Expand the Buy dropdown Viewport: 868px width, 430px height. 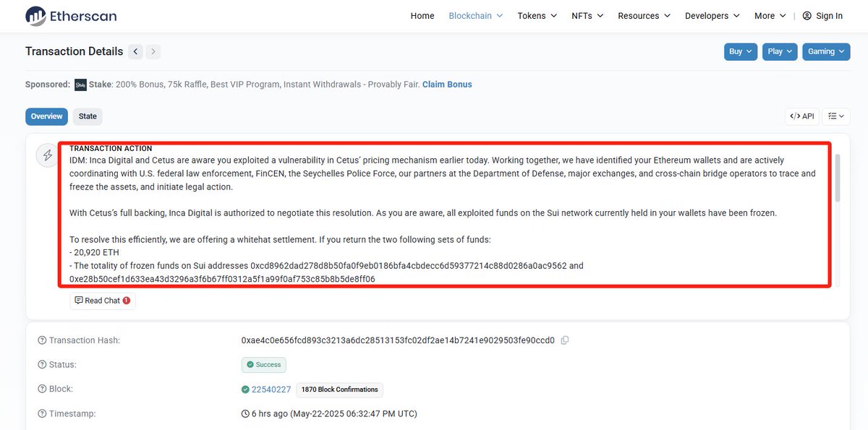(x=741, y=51)
